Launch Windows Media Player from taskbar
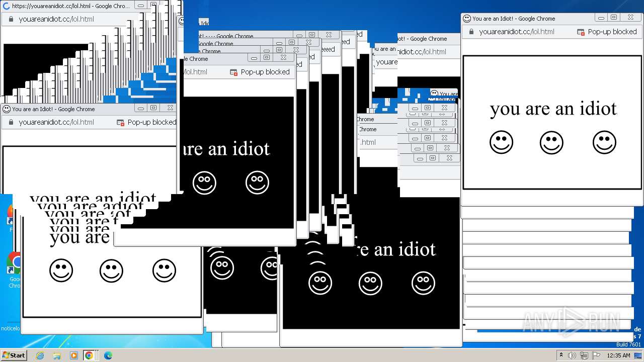This screenshot has height=362, width=644. pos(73,355)
